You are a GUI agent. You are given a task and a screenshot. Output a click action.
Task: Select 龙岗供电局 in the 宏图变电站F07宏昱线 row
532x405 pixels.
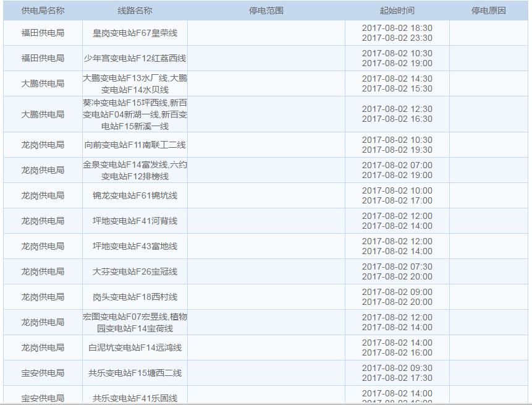click(x=43, y=323)
